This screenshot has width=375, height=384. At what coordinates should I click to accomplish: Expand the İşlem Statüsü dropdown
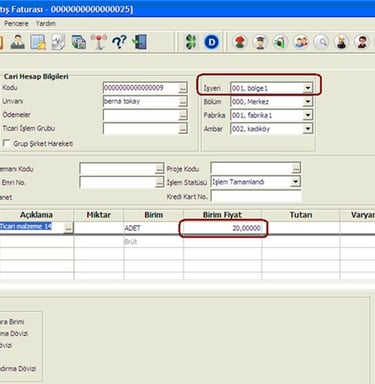(x=295, y=182)
